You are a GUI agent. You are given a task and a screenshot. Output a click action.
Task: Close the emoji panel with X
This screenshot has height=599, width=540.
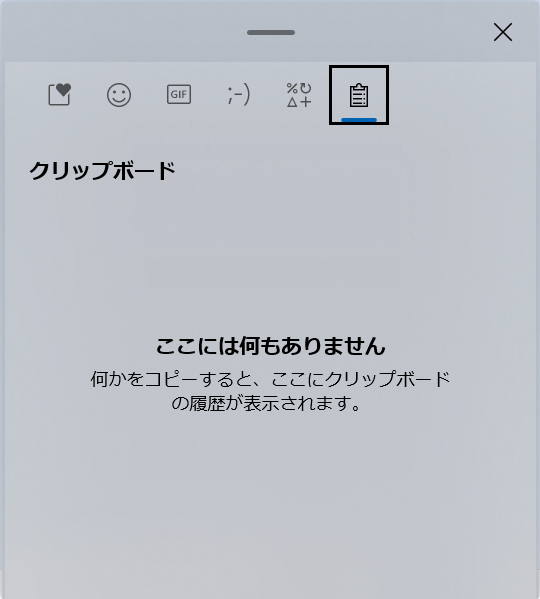(503, 32)
